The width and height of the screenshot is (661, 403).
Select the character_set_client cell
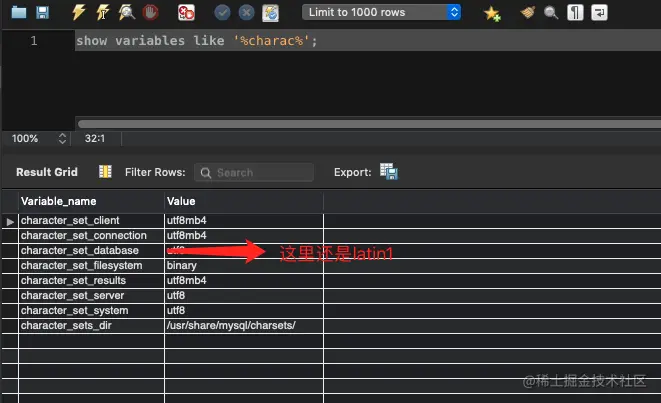click(91, 220)
